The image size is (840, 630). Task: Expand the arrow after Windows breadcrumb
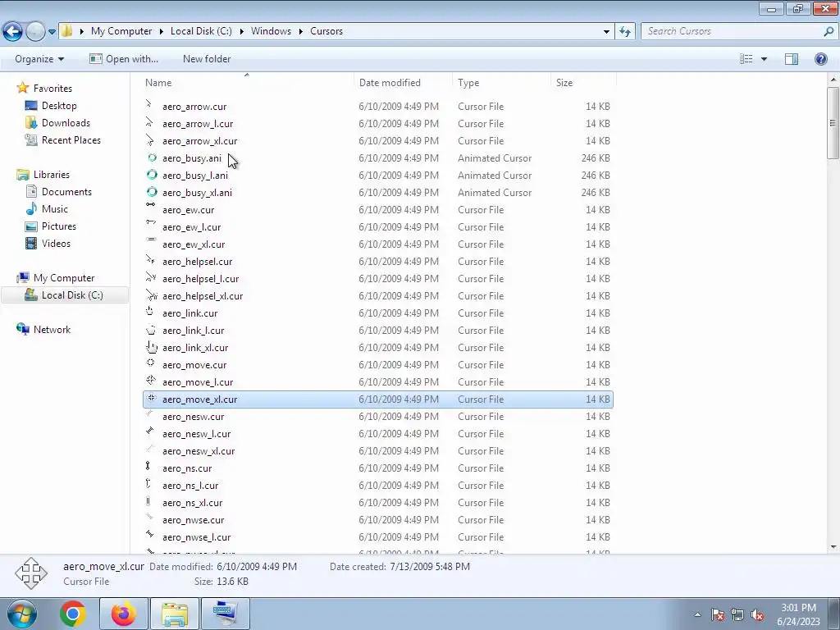coord(300,31)
